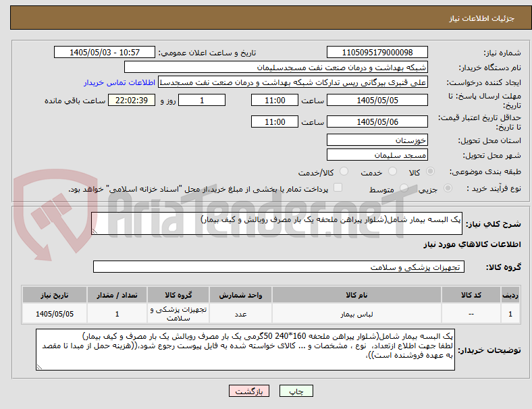Click the resize handle of the description textarea

[x=95, y=231]
